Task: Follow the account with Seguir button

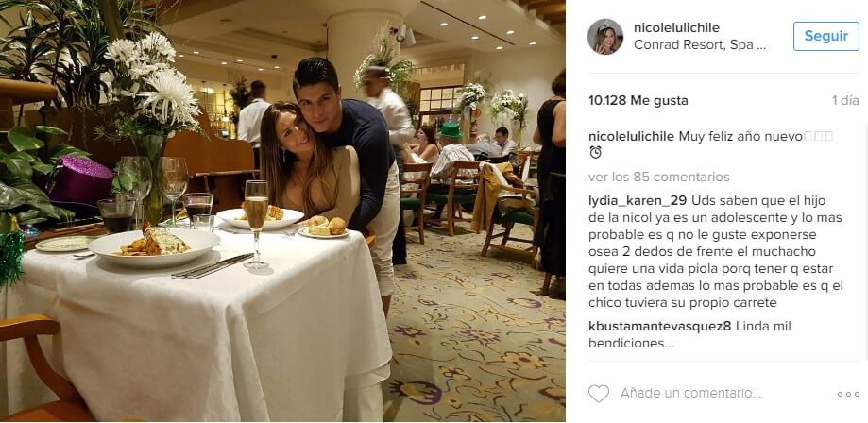Action: click(x=825, y=37)
